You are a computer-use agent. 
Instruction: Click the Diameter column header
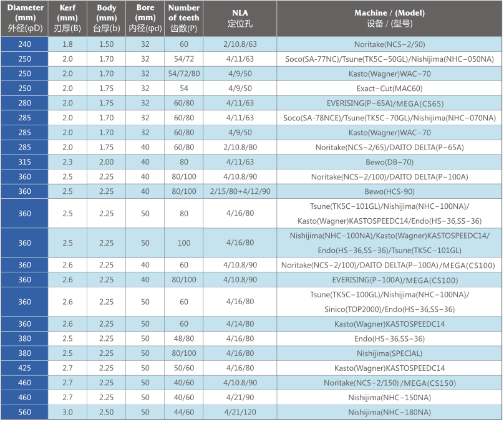click(x=26, y=18)
